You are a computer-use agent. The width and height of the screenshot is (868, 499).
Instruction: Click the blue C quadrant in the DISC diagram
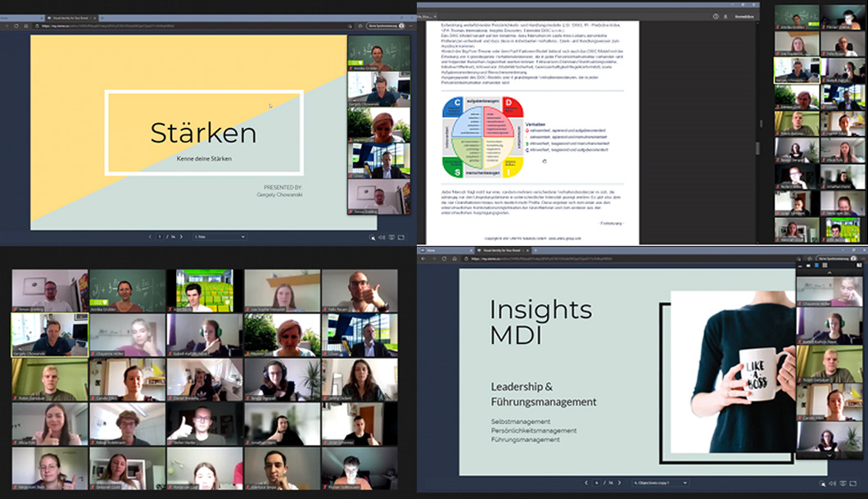453,107
